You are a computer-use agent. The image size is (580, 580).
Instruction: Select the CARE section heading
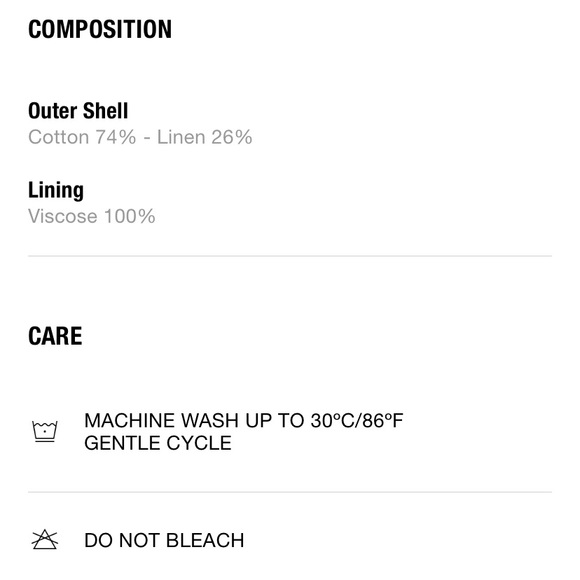55,336
